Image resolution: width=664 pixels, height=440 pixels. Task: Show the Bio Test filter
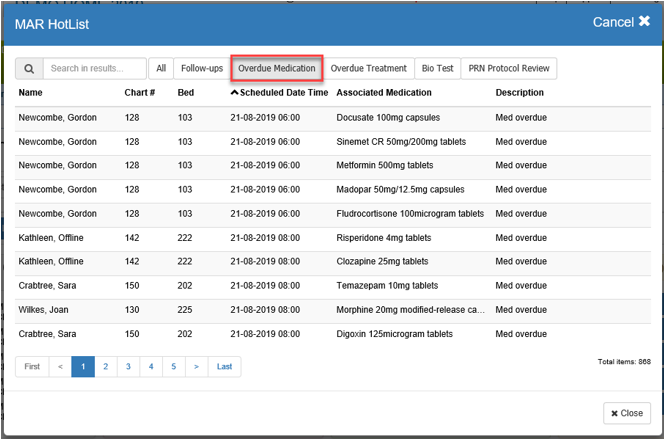point(437,69)
